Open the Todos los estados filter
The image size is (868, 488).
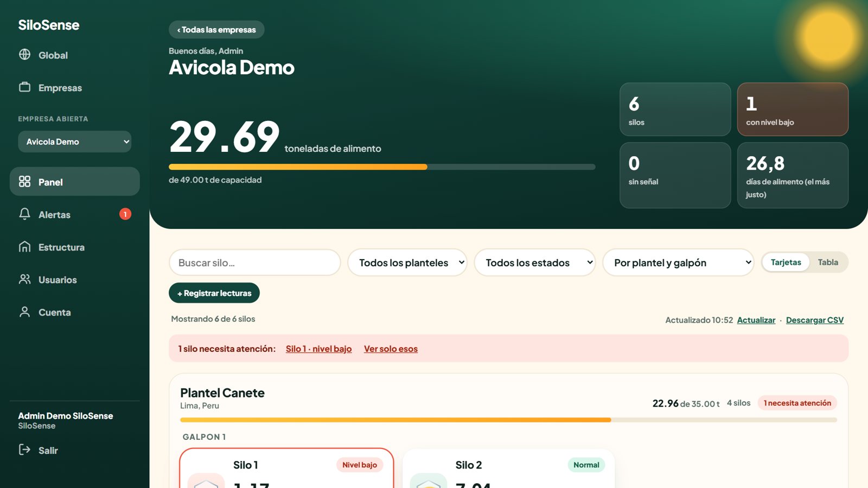coord(535,262)
